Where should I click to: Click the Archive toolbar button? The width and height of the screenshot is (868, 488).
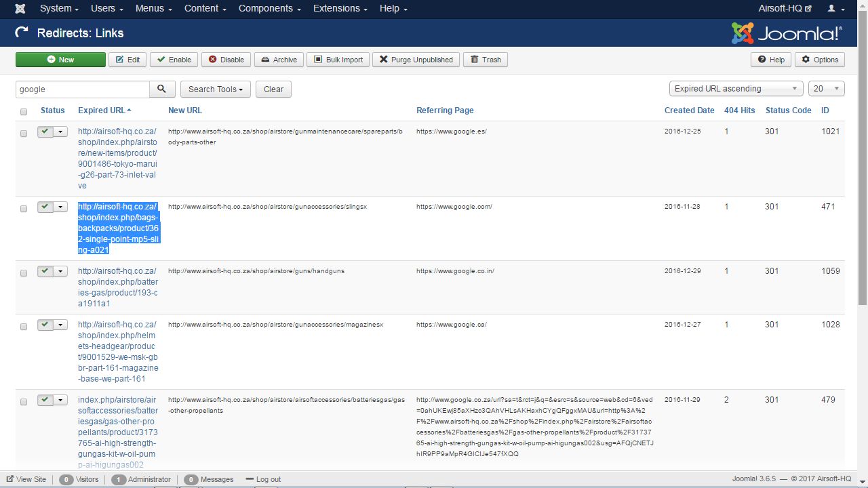click(279, 60)
